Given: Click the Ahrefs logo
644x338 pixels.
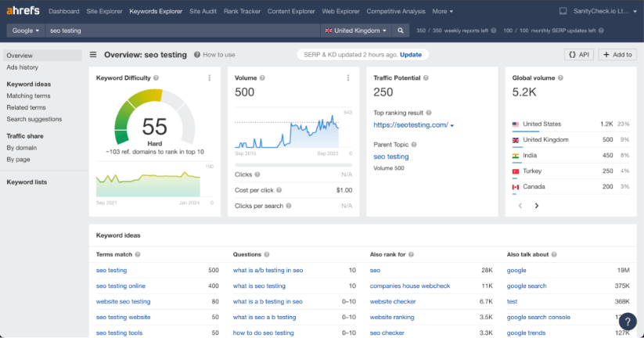Looking at the screenshot, I should coord(23,12).
